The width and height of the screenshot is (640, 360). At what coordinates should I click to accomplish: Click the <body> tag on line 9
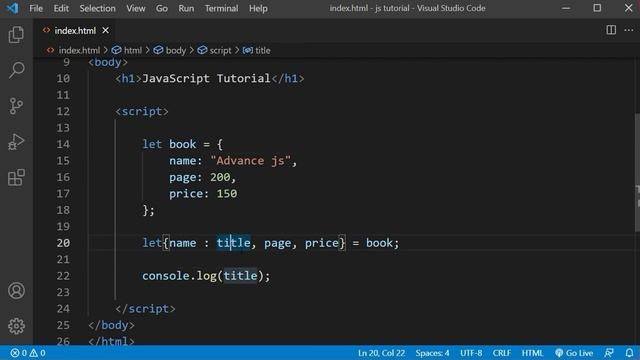pos(108,62)
